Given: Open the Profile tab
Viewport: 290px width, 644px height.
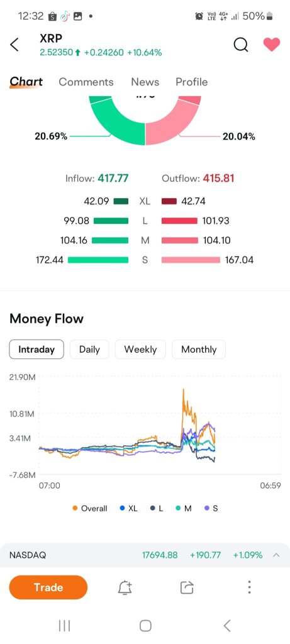Looking at the screenshot, I should pos(191,82).
